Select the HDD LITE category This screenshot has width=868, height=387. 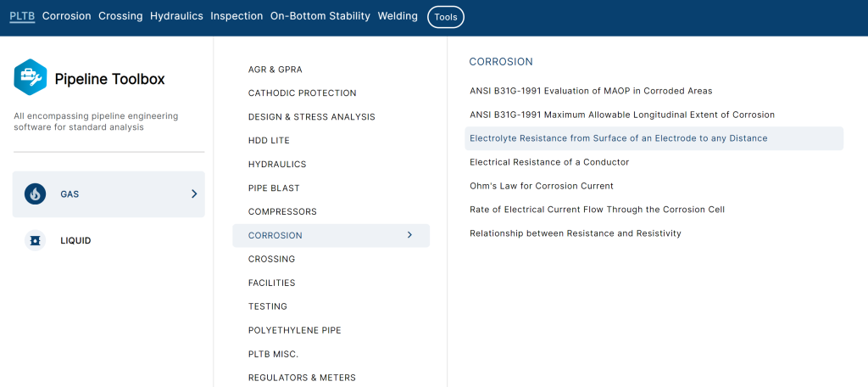point(269,141)
